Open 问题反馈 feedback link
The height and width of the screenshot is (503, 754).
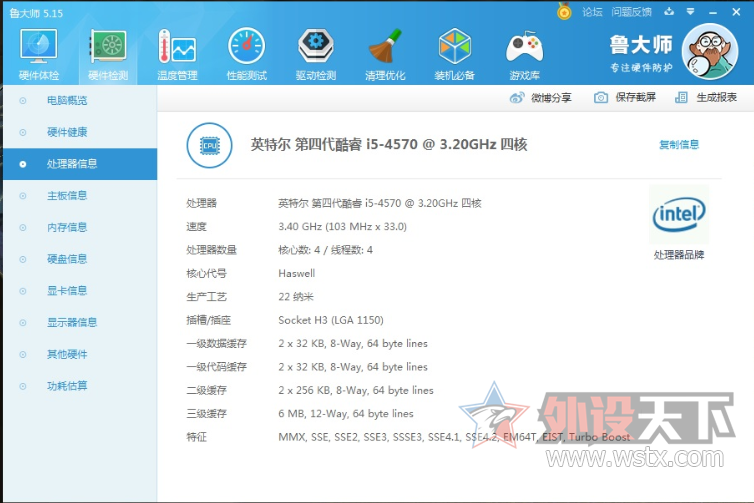click(x=631, y=12)
